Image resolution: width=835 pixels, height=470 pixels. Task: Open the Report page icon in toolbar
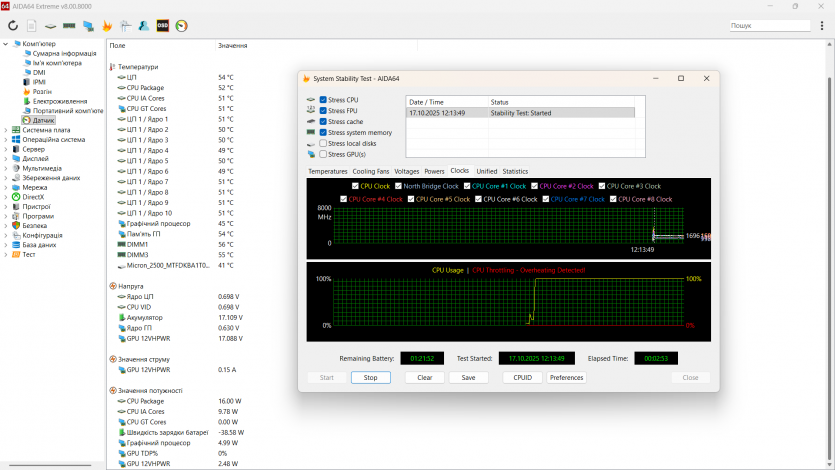(32, 25)
